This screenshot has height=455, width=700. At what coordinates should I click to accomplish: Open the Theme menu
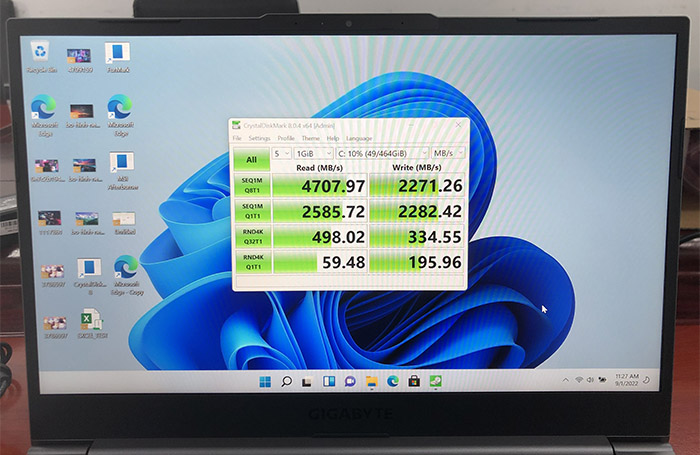tap(311, 138)
